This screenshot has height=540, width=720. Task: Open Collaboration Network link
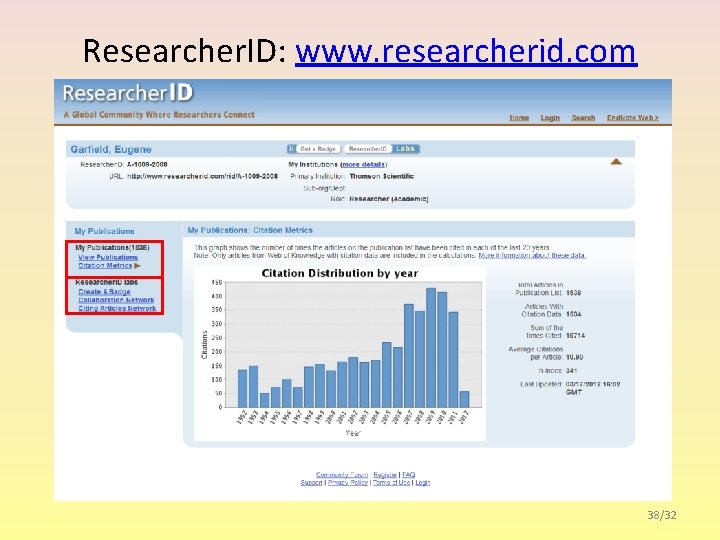[x=116, y=300]
